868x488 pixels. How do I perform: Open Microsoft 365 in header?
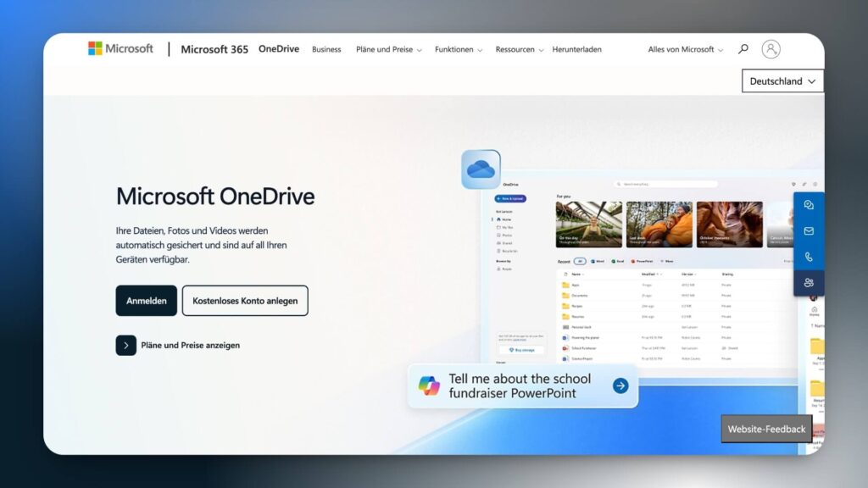click(x=214, y=49)
